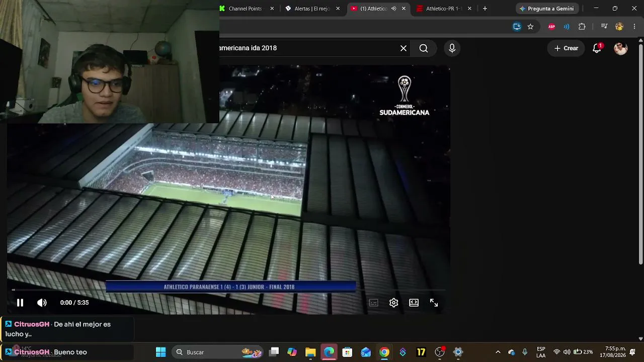Open YouTube notifications bell
644x362 pixels.
(597, 48)
